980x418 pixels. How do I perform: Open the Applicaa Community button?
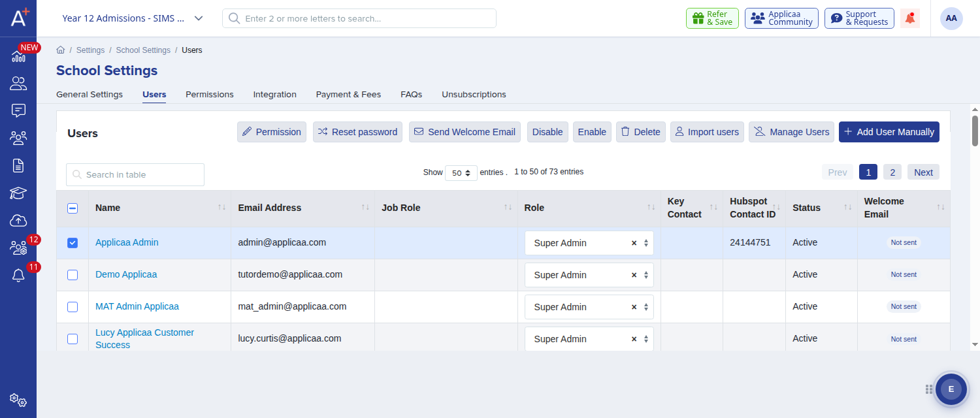click(x=781, y=18)
